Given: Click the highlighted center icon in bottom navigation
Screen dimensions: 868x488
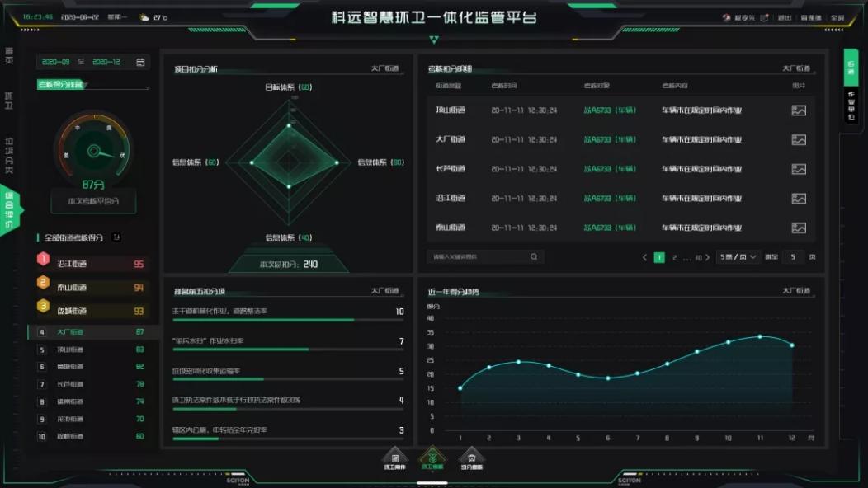Looking at the screenshot, I should click(x=433, y=459).
